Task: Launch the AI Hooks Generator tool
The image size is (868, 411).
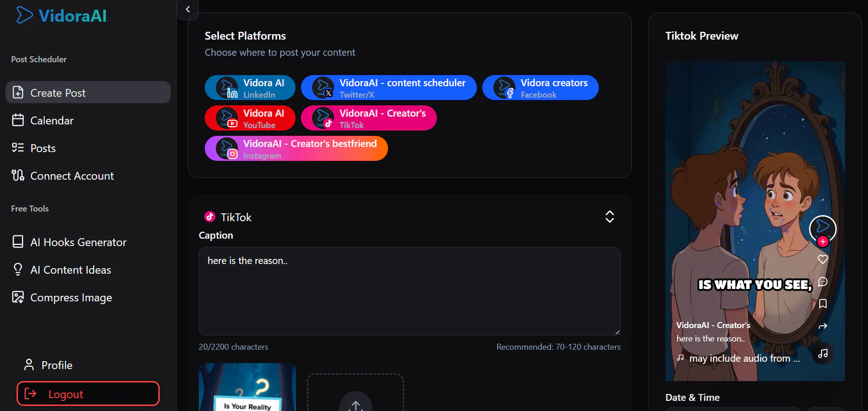Action: pos(88,242)
